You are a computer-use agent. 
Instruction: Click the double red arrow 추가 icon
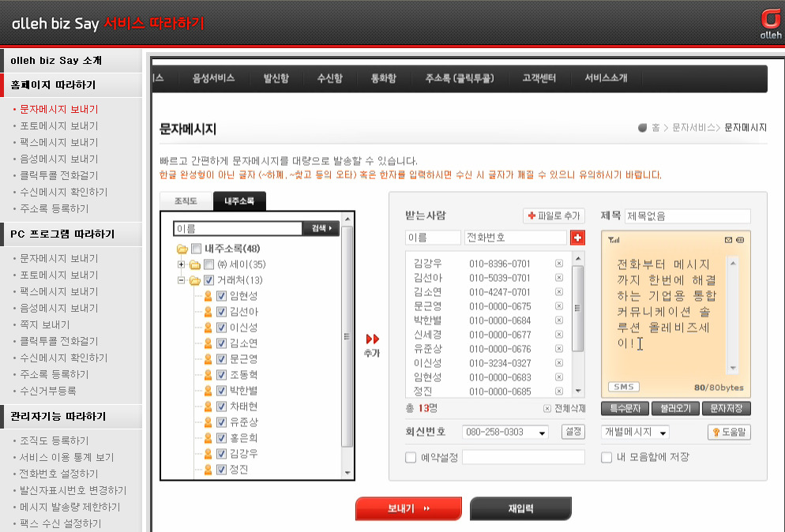click(373, 339)
